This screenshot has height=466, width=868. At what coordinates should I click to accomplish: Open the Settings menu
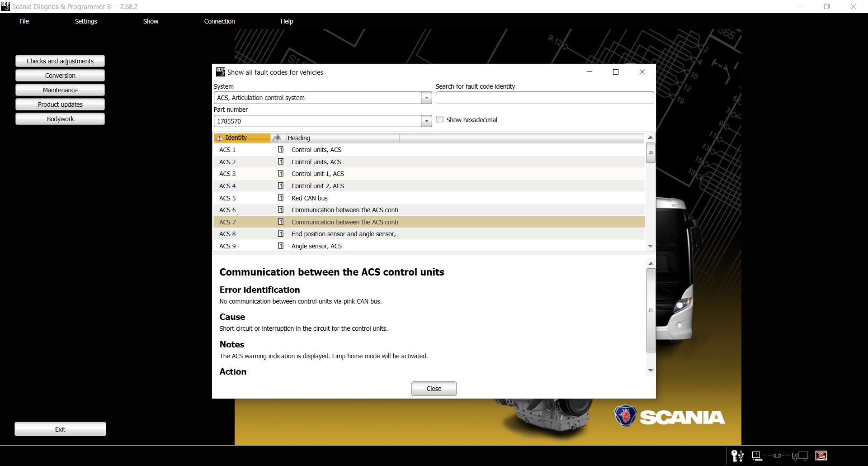coord(86,21)
